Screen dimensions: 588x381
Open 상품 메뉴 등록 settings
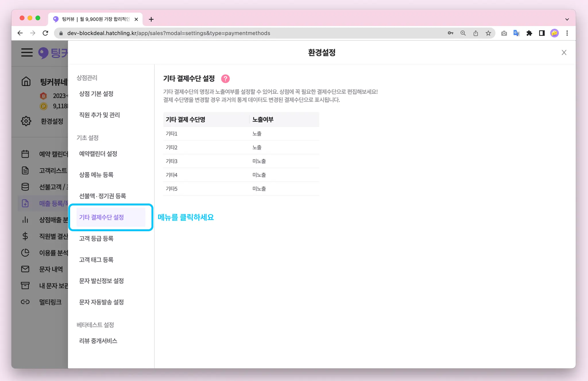pos(96,175)
